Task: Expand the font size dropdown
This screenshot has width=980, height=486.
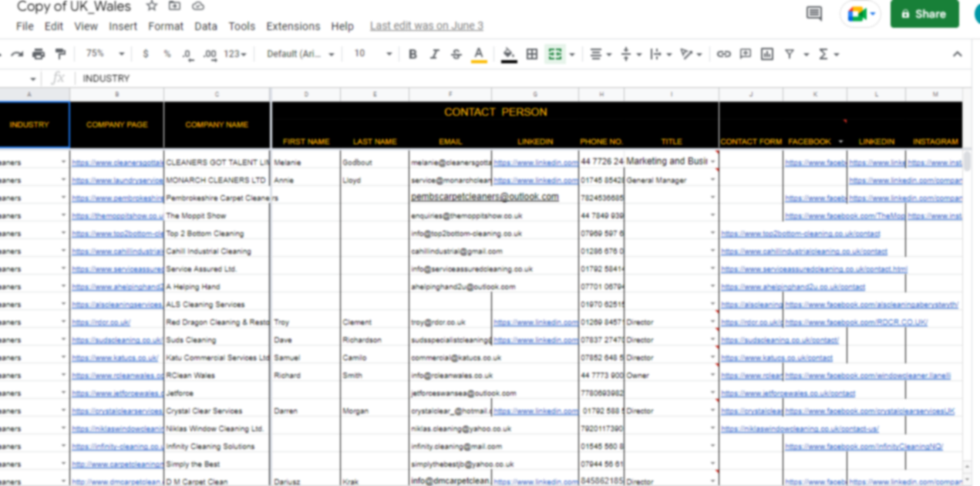Action: pyautogui.click(x=373, y=54)
